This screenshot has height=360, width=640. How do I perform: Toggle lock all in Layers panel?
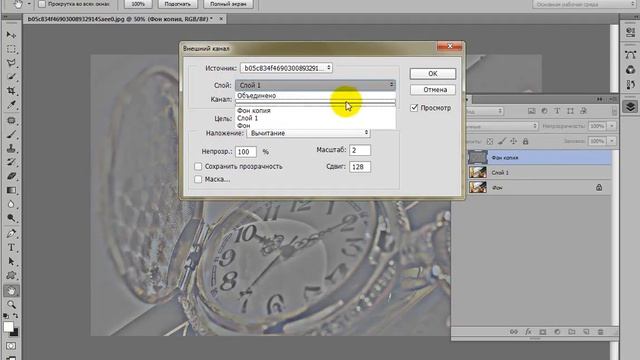pyautogui.click(x=526, y=141)
